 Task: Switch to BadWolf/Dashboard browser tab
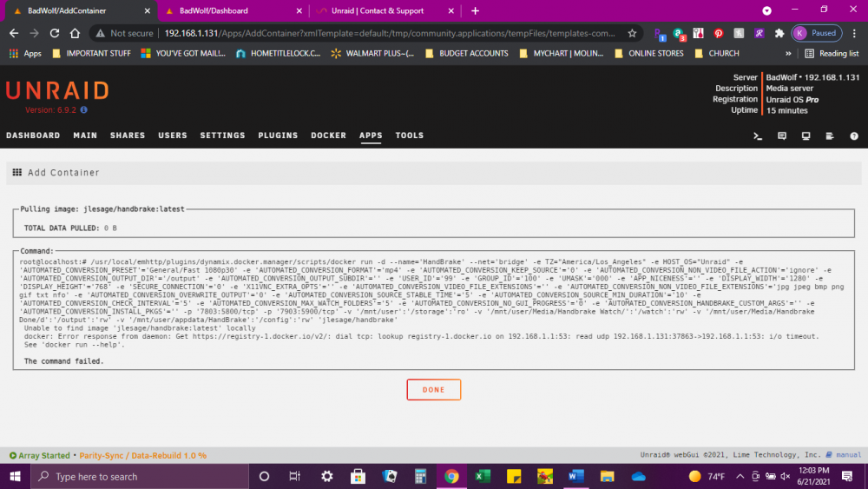(232, 10)
